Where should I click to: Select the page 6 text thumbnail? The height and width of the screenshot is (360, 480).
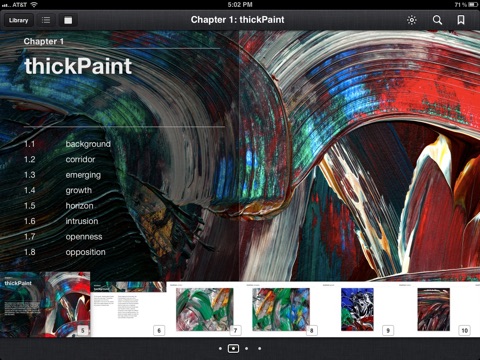pyautogui.click(x=128, y=309)
